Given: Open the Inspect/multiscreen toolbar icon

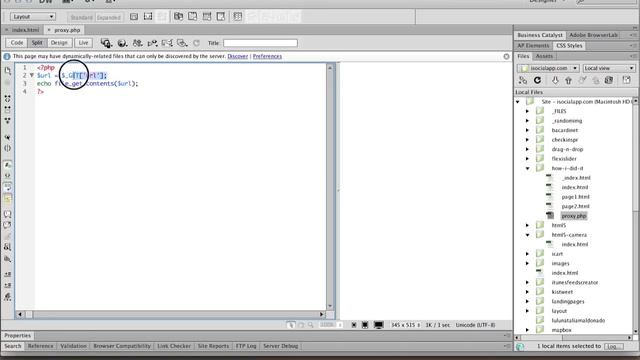Looking at the screenshot, I should pyautogui.click(x=106, y=43).
